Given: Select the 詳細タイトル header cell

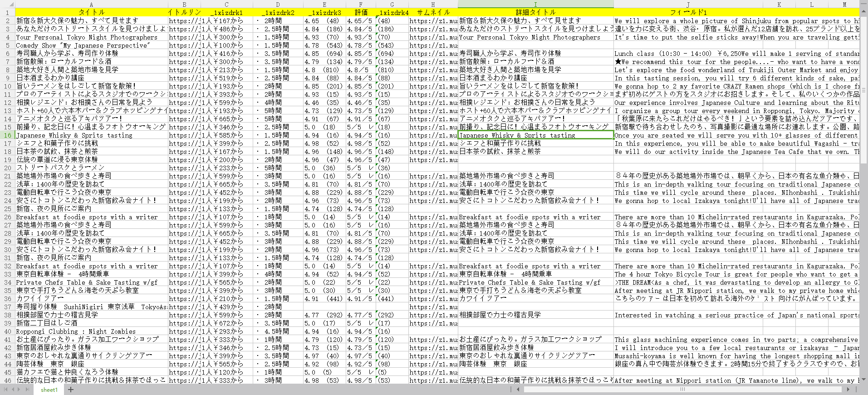Looking at the screenshot, I should click(535, 12).
